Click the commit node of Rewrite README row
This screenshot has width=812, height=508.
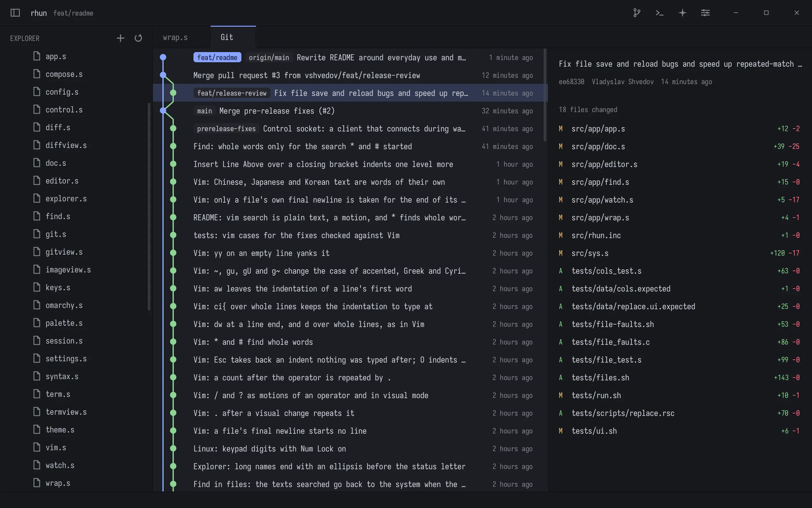click(163, 57)
